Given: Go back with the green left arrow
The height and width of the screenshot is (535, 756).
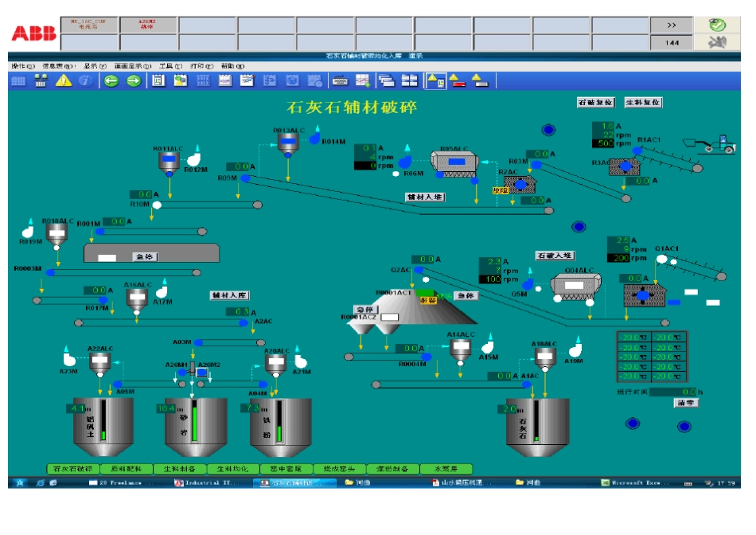Looking at the screenshot, I should click(111, 81).
